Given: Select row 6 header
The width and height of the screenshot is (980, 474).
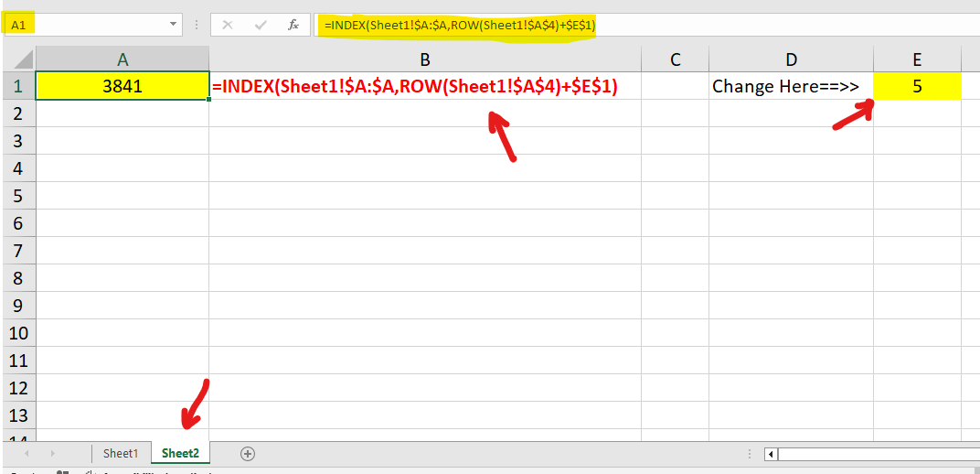Looking at the screenshot, I should coord(20,223).
